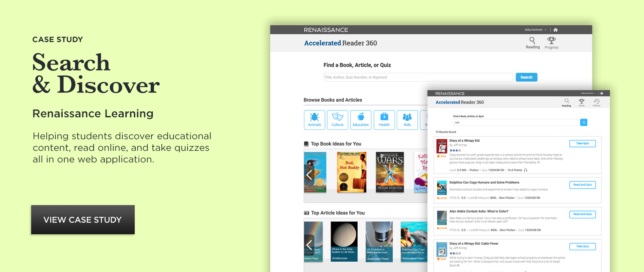This screenshot has height=272, width=644.
Task: Browse the Education apple category
Action: click(x=361, y=120)
